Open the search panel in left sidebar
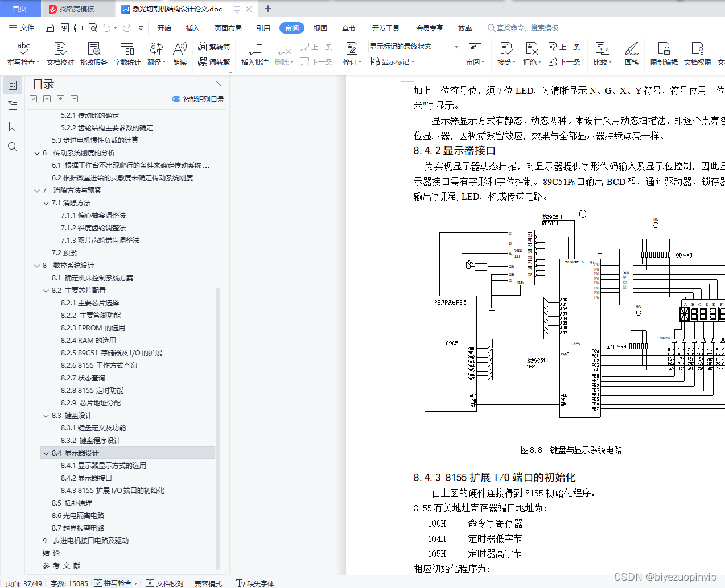The image size is (725, 588). pos(12,147)
